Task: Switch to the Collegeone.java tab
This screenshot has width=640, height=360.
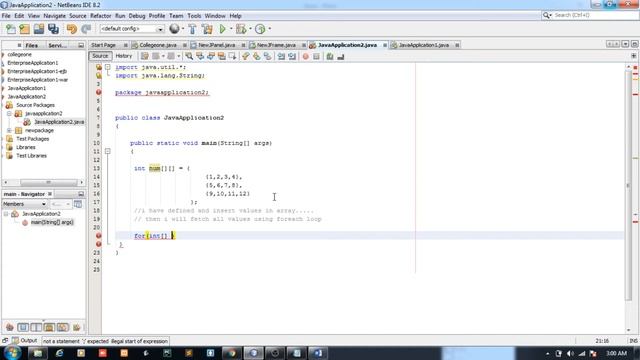Action: point(158,45)
